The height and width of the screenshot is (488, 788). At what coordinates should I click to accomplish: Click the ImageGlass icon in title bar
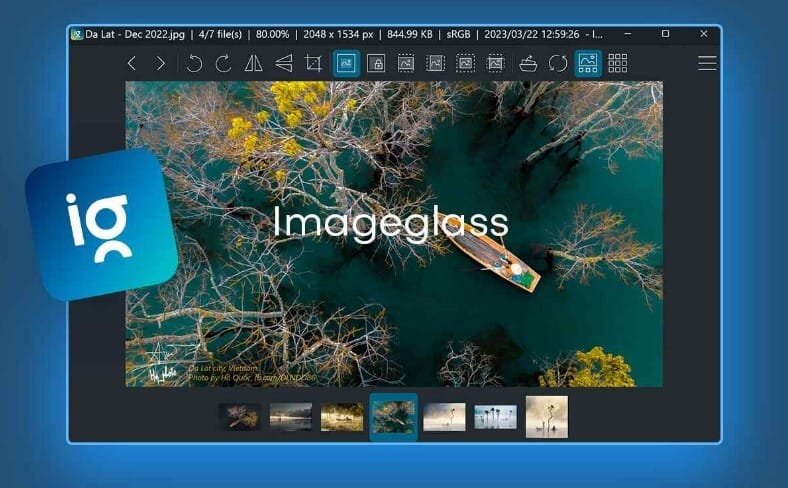(77, 34)
